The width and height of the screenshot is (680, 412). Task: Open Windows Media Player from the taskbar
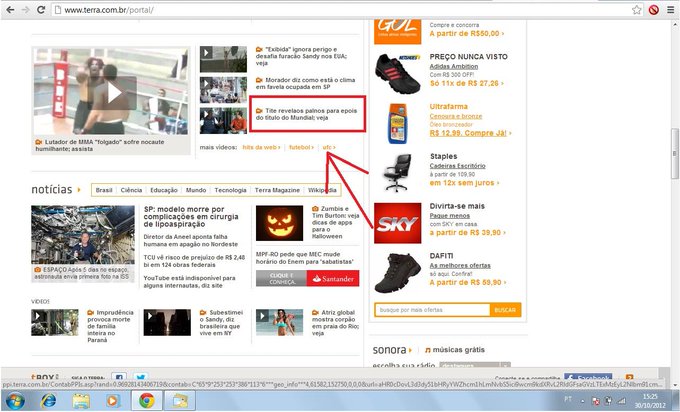pos(112,401)
